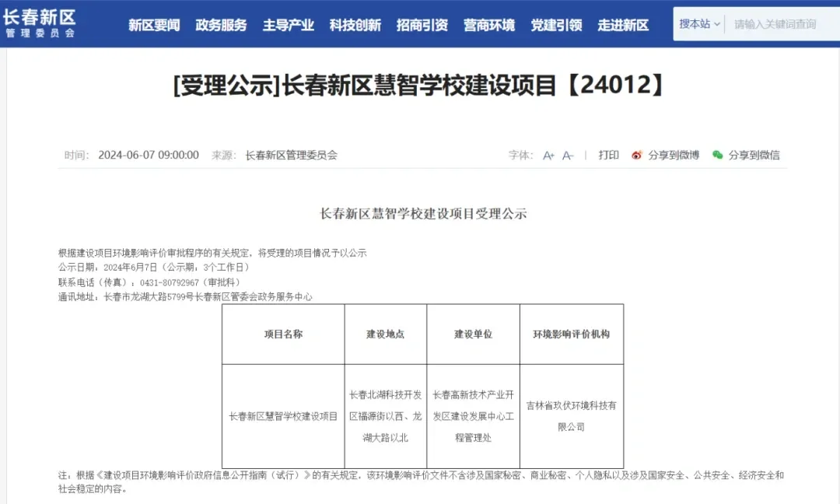Click the Weibo share icon
This screenshot has height=504, width=840.
pyautogui.click(x=636, y=156)
